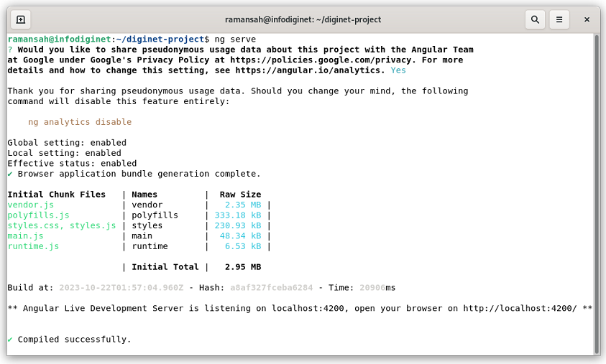Click the terminal vertical scrollbar
The height and width of the screenshot is (364, 606).
pyautogui.click(x=597, y=193)
